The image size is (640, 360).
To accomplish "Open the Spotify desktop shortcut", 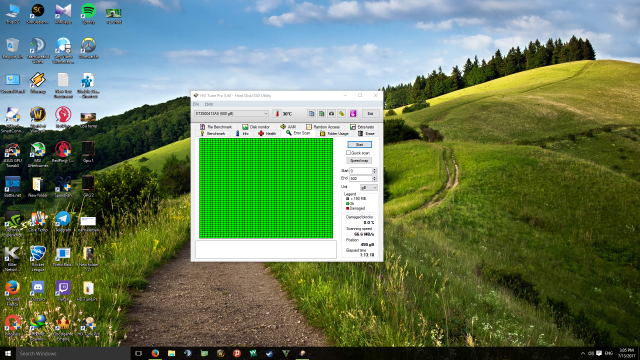I will coord(88,13).
